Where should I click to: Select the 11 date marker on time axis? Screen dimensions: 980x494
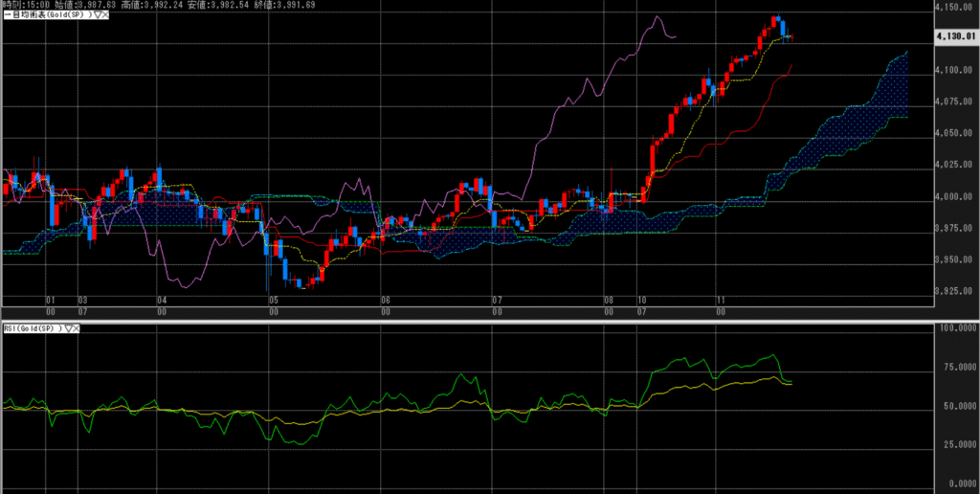pyautogui.click(x=718, y=300)
